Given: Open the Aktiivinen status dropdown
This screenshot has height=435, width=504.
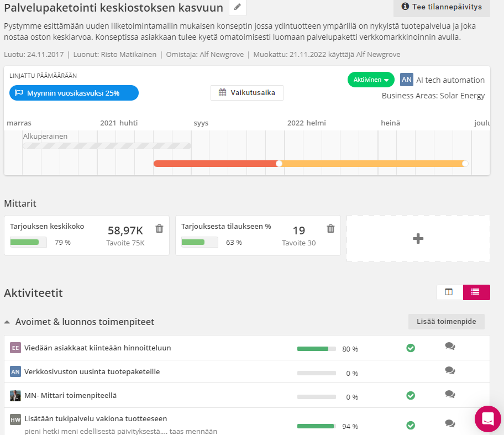Looking at the screenshot, I should click(370, 80).
